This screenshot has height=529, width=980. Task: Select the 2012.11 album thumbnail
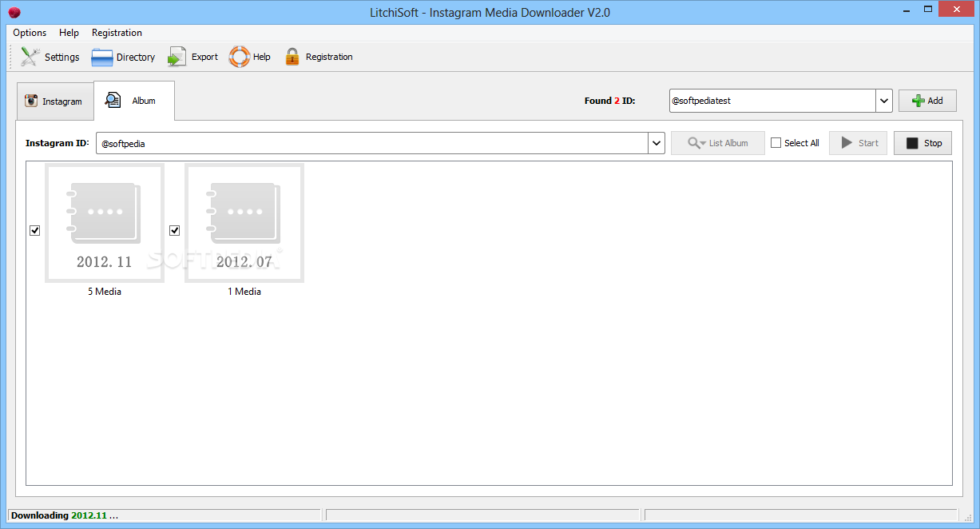pos(105,223)
